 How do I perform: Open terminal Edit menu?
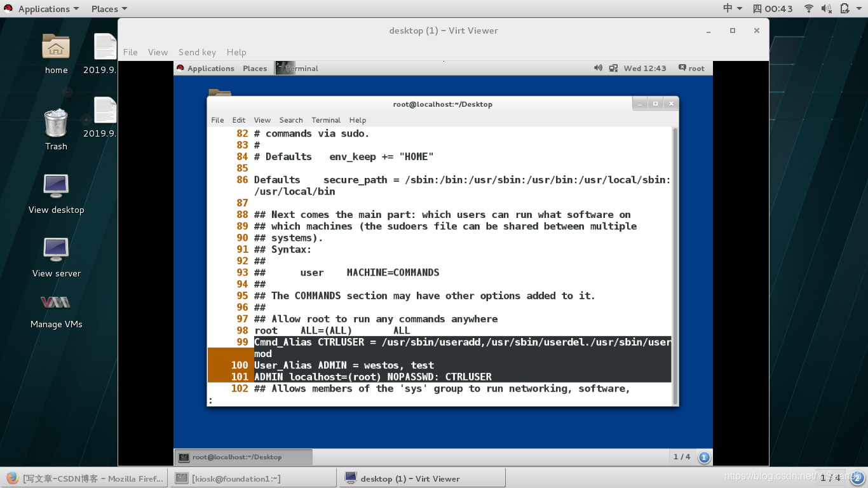point(239,119)
